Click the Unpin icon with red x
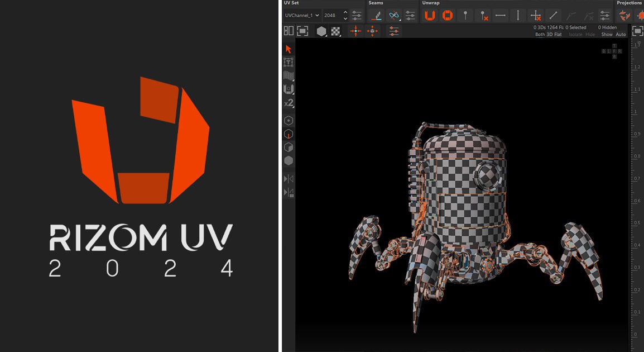Viewport: 644px width, 352px height. (x=484, y=16)
